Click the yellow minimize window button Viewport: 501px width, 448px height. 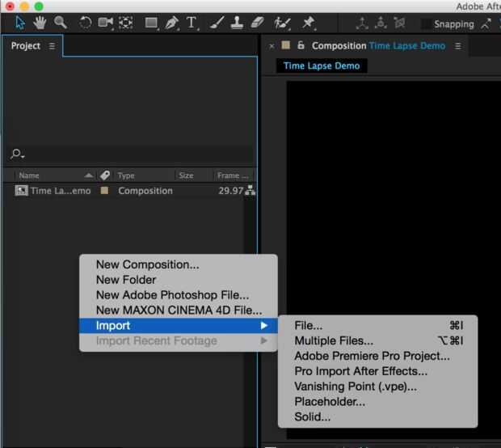coord(24,6)
